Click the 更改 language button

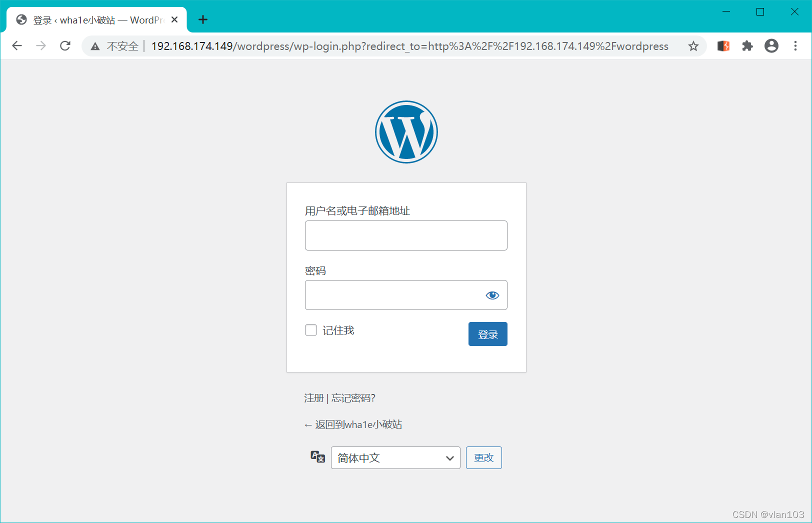(x=484, y=457)
